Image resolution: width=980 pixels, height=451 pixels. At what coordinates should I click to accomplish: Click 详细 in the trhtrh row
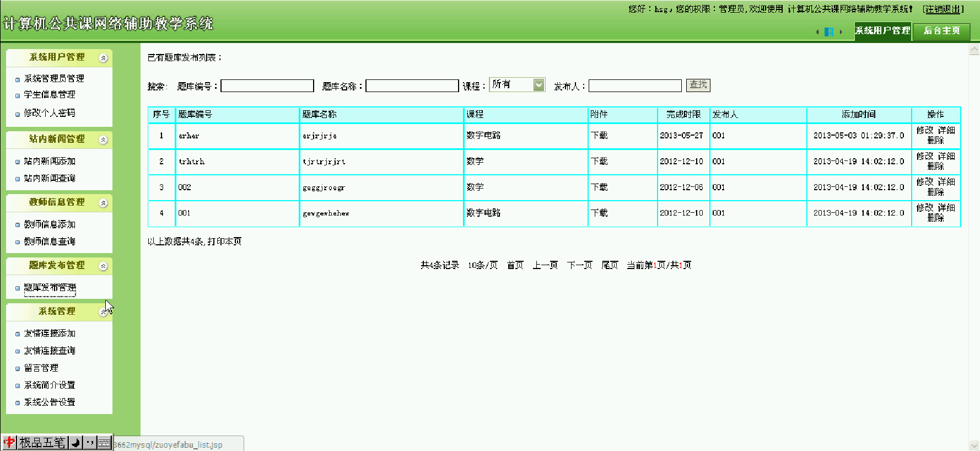[946, 157]
